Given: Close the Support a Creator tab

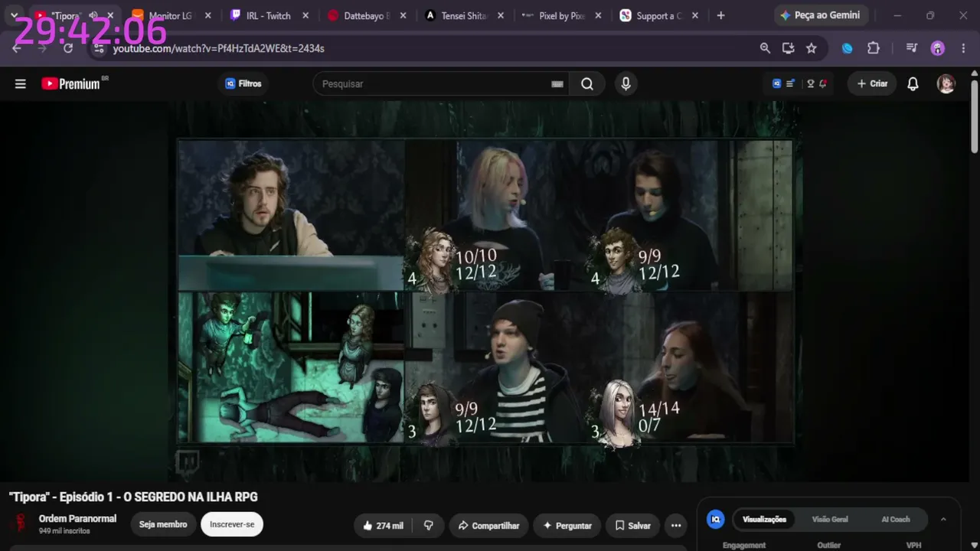Looking at the screenshot, I should 695,15.
